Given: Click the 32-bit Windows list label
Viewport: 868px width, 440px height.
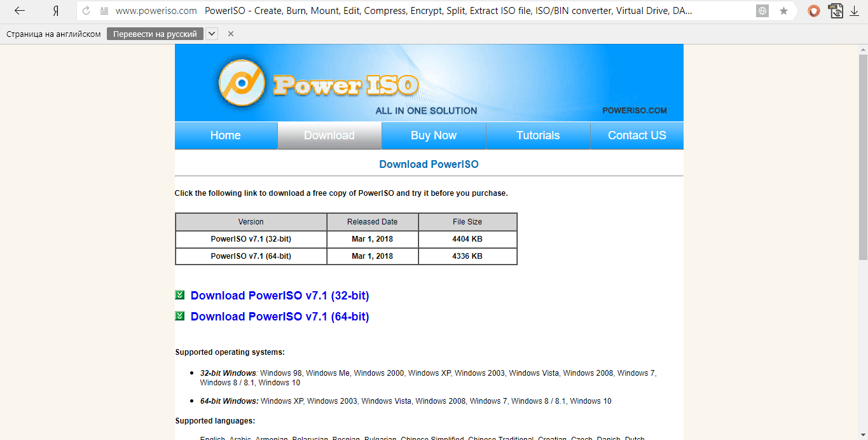Looking at the screenshot, I should tap(228, 373).
